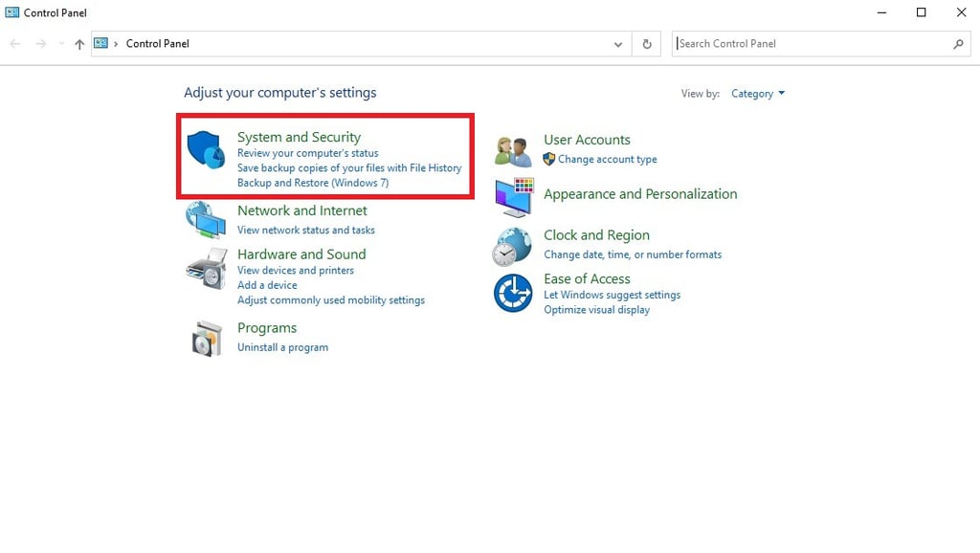The height and width of the screenshot is (553, 980).
Task: Click Change date, time, or number formats
Action: 633,254
